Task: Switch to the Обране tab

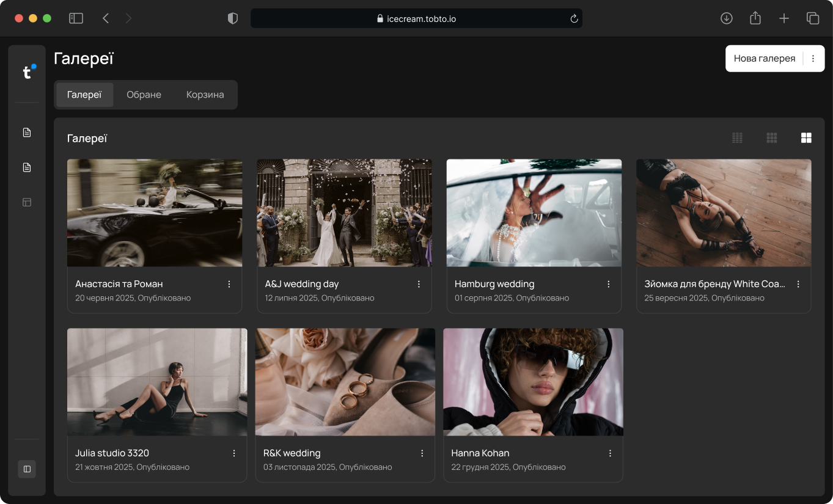Action: [x=144, y=95]
